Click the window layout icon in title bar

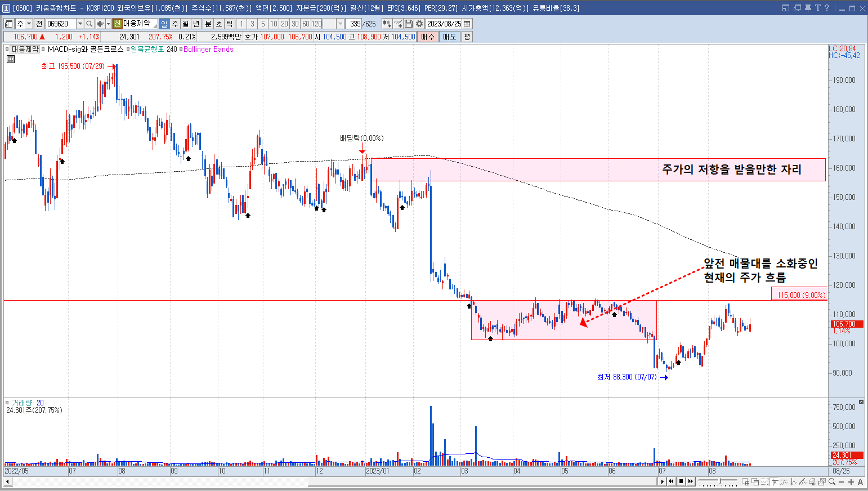pos(786,8)
